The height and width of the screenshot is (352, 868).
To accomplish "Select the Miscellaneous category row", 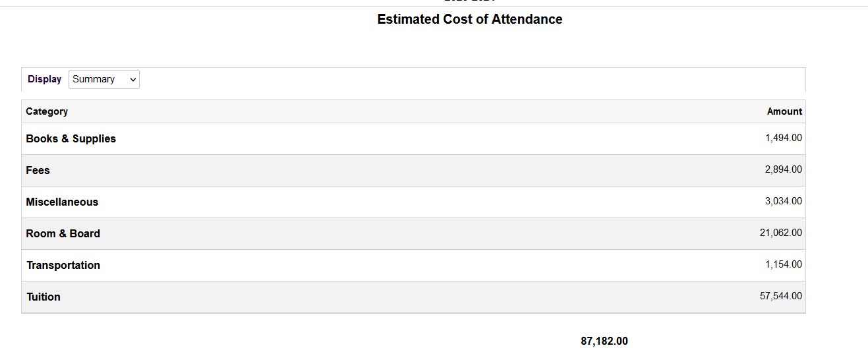I will [x=62, y=202].
